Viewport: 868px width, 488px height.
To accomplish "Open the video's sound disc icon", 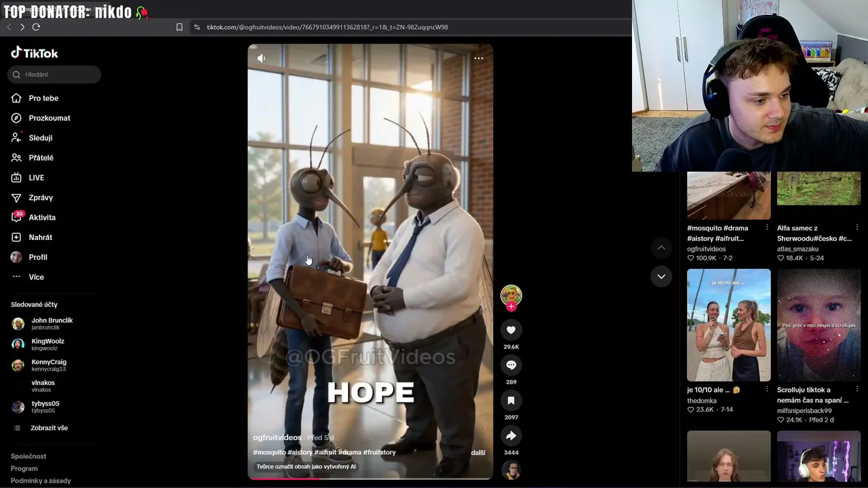I will pyautogui.click(x=511, y=470).
